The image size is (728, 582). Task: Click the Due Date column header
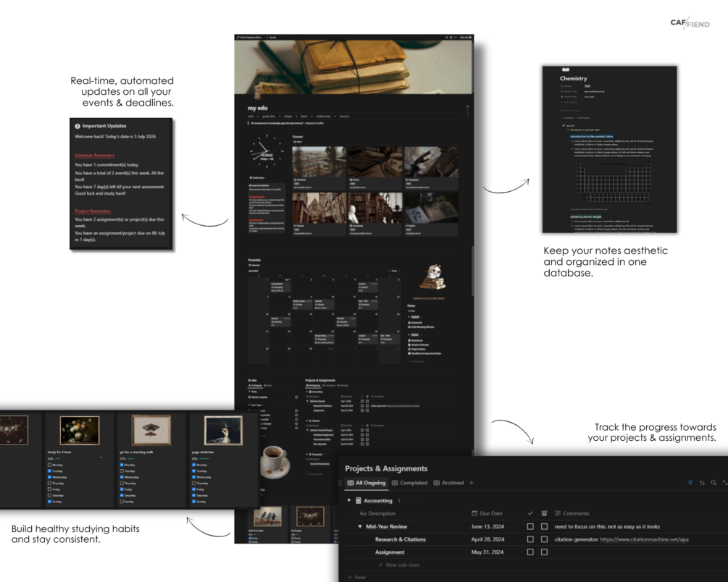pyautogui.click(x=487, y=513)
